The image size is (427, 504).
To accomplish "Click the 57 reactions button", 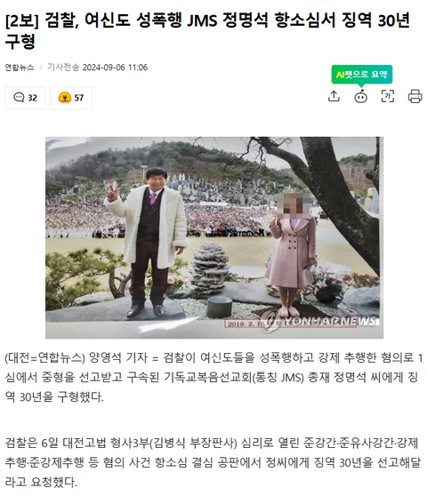I will click(x=71, y=98).
